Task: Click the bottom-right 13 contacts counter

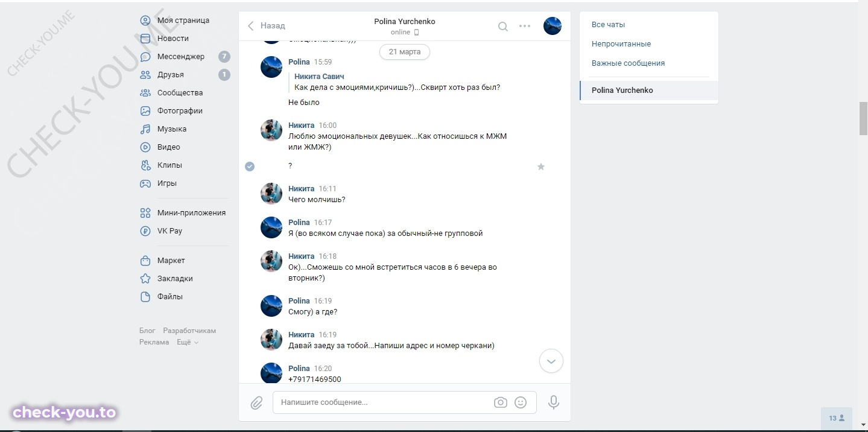Action: click(x=837, y=418)
